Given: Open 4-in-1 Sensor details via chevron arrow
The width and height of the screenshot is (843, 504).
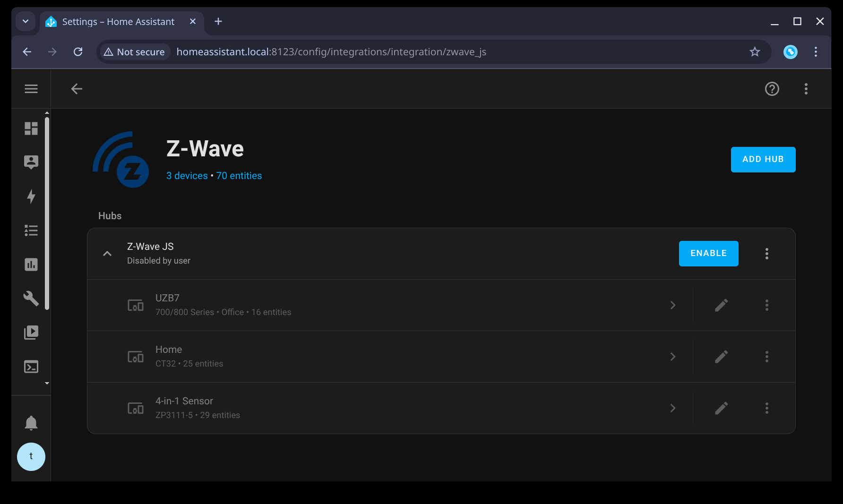Looking at the screenshot, I should [673, 408].
